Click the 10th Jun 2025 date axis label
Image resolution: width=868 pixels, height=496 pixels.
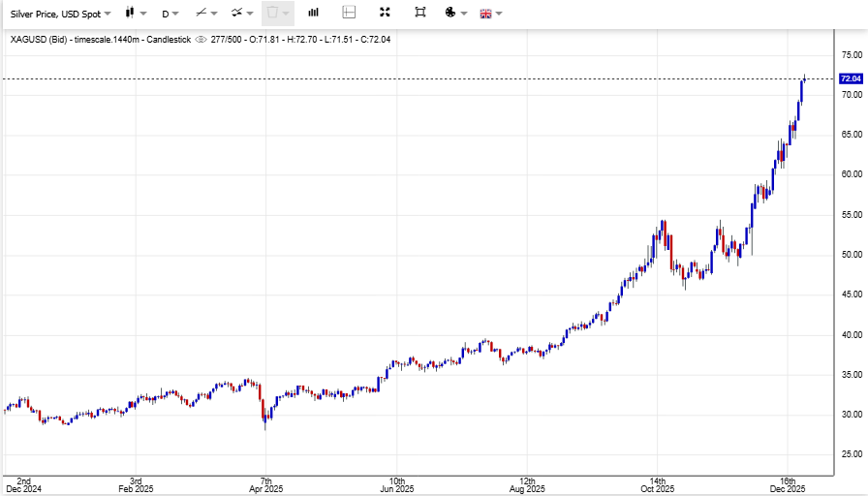(x=397, y=485)
